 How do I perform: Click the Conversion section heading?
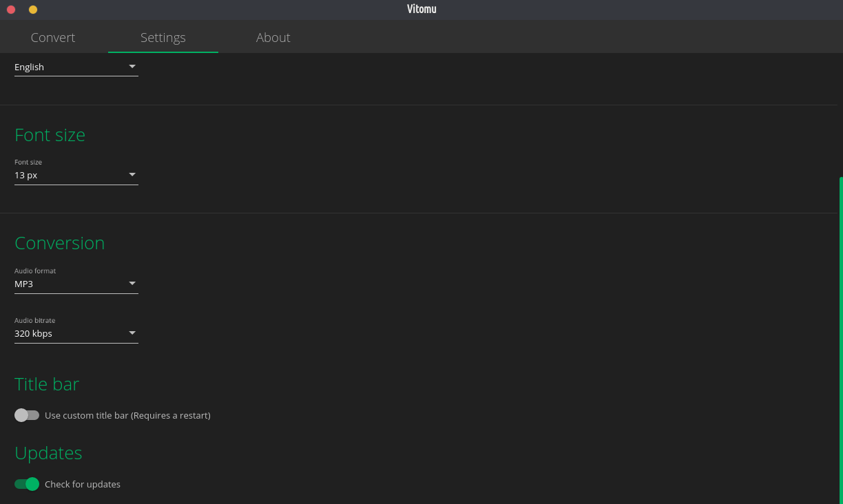click(x=59, y=243)
